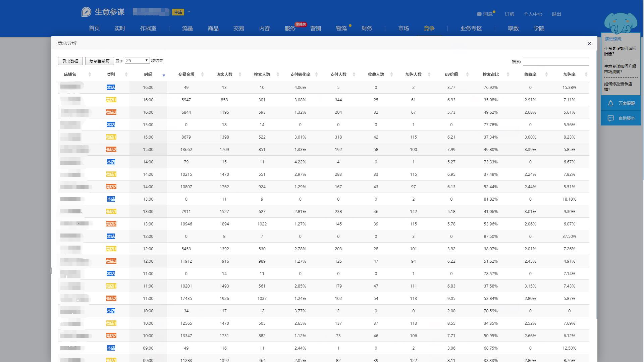Go to the 取数 tab

coord(514,29)
